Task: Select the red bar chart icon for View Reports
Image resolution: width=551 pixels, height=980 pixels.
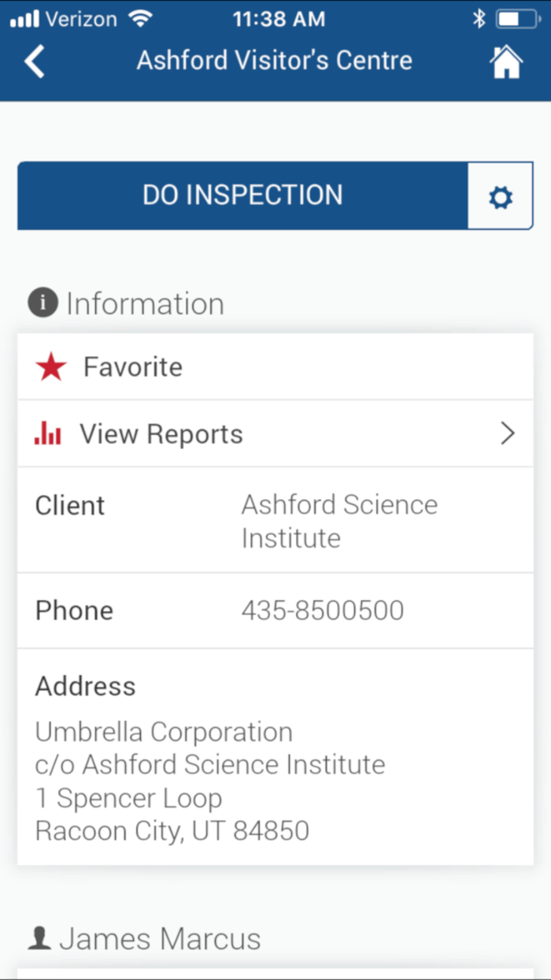Action: tap(50, 432)
